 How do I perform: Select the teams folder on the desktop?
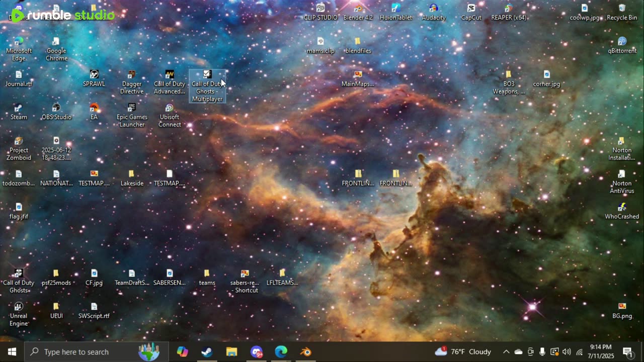click(x=207, y=278)
